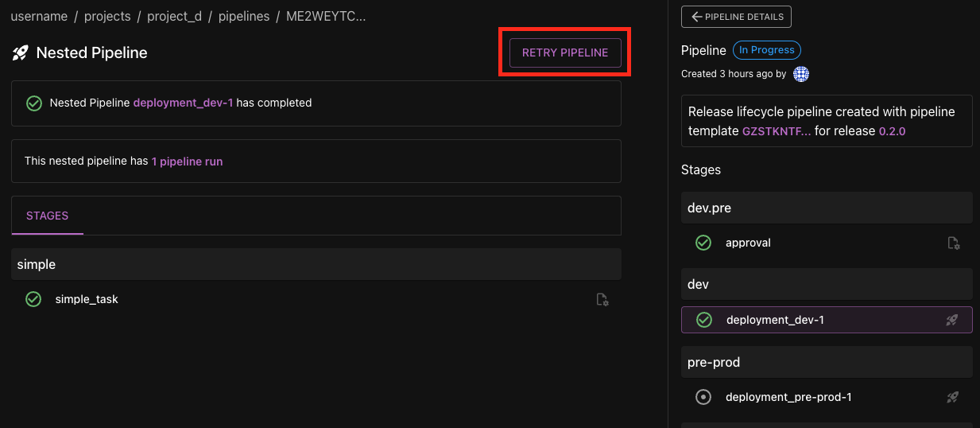Screen dimensions: 980x428
Task: Go back via Pipeline Details button
Action: (736, 17)
